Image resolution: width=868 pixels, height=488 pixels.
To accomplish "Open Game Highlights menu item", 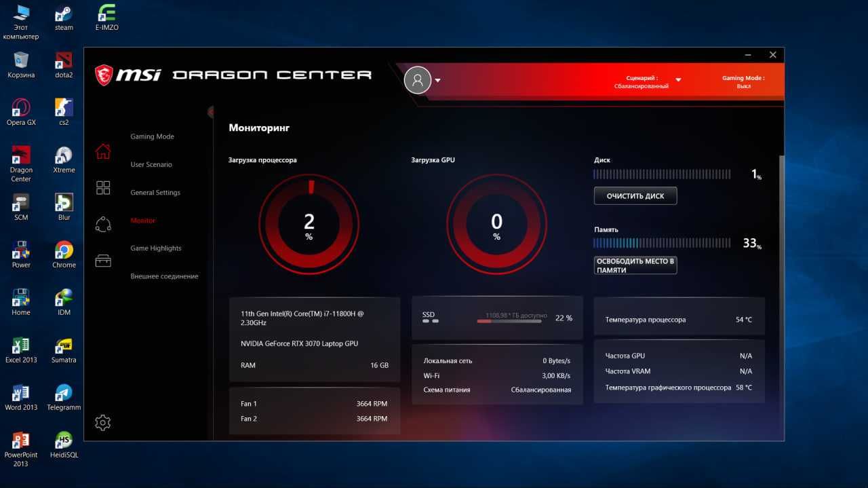I will [x=156, y=248].
